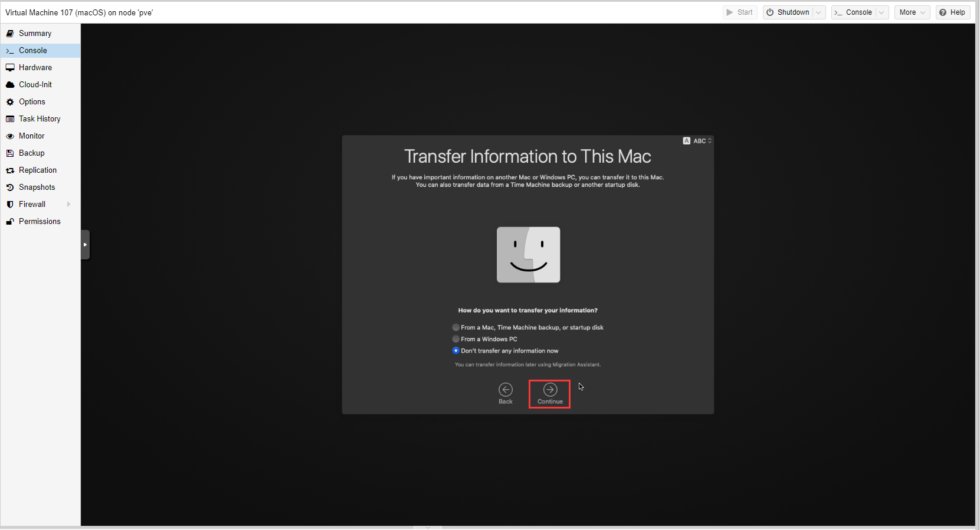The height and width of the screenshot is (530, 980).
Task: Expand the Firewall submenu arrow
Action: click(x=69, y=205)
